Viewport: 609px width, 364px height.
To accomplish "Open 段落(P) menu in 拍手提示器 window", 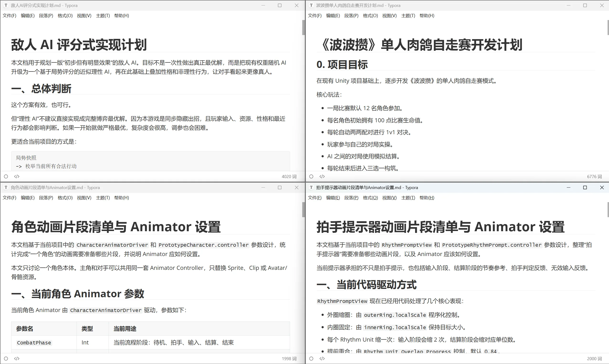I will (352, 198).
